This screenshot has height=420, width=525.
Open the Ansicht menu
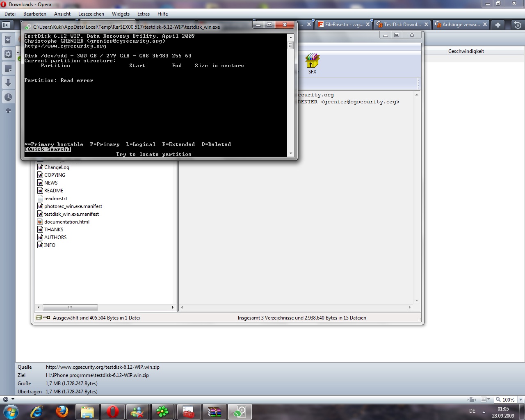tap(62, 14)
